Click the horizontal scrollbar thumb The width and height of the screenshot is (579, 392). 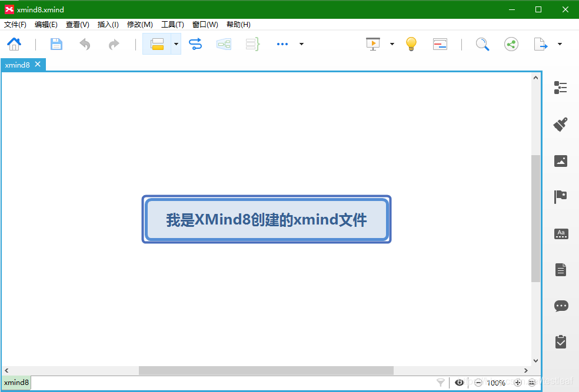(266, 370)
